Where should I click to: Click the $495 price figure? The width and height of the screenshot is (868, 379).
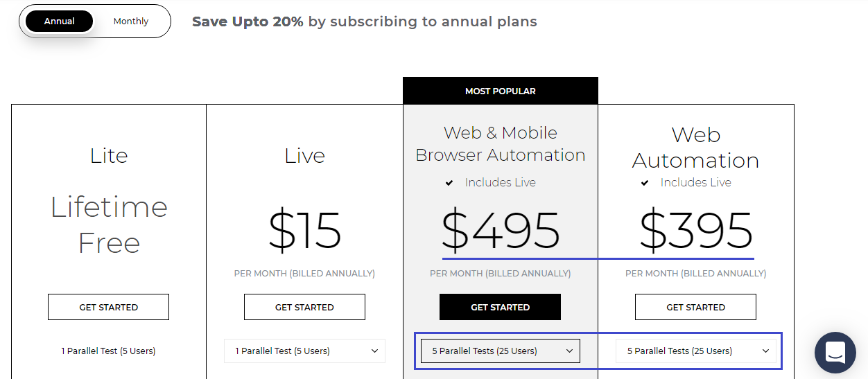pyautogui.click(x=501, y=231)
